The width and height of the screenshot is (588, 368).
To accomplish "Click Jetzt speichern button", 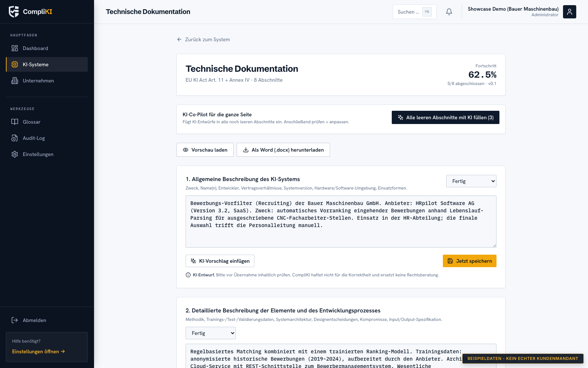I will (470, 261).
